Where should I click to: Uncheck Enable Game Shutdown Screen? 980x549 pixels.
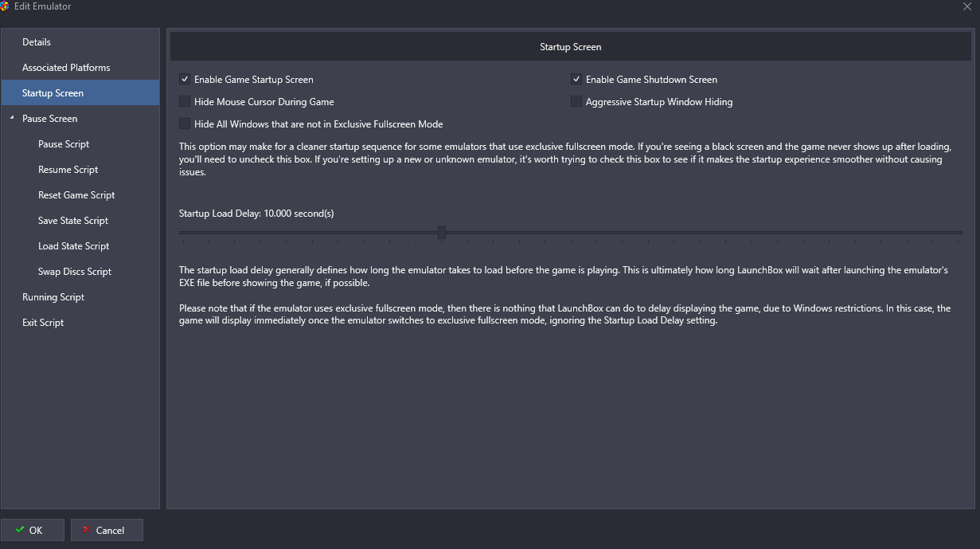[576, 80]
